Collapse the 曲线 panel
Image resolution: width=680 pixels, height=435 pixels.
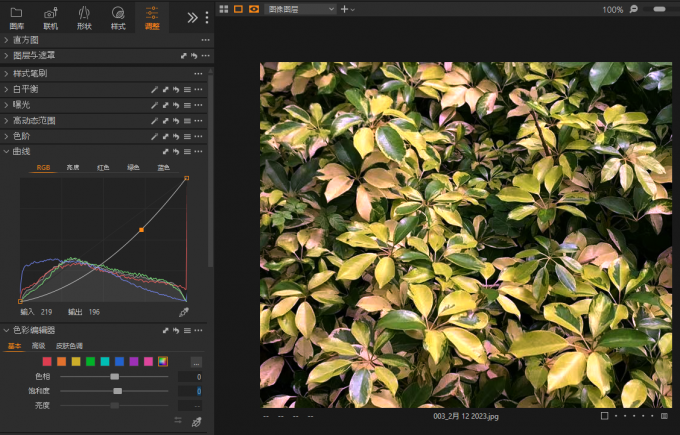point(6,151)
